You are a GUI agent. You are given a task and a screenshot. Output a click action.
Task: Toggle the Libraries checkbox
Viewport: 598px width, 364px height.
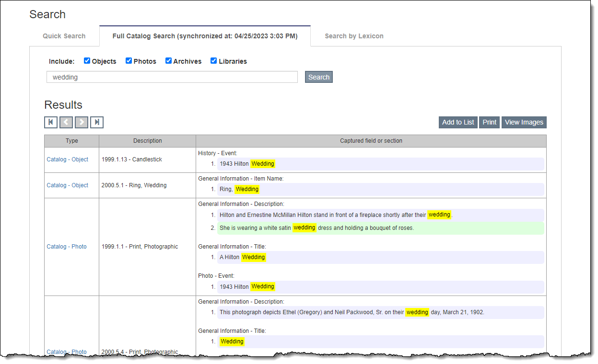(x=214, y=61)
